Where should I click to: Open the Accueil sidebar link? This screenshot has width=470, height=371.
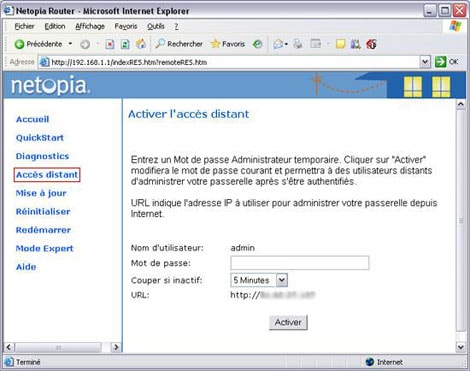click(32, 119)
